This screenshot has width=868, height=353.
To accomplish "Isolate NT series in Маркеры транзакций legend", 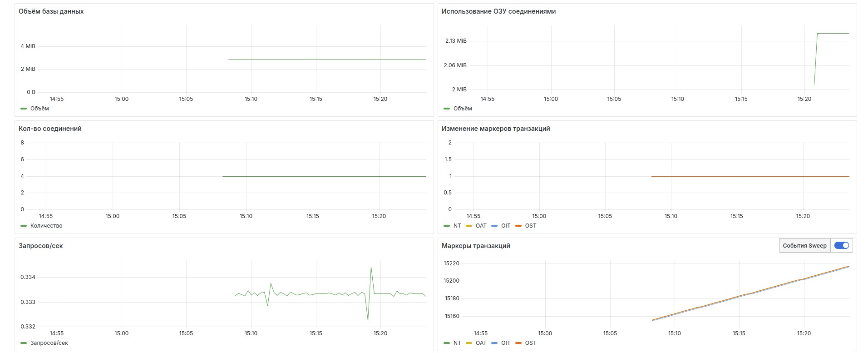I will click(x=457, y=343).
